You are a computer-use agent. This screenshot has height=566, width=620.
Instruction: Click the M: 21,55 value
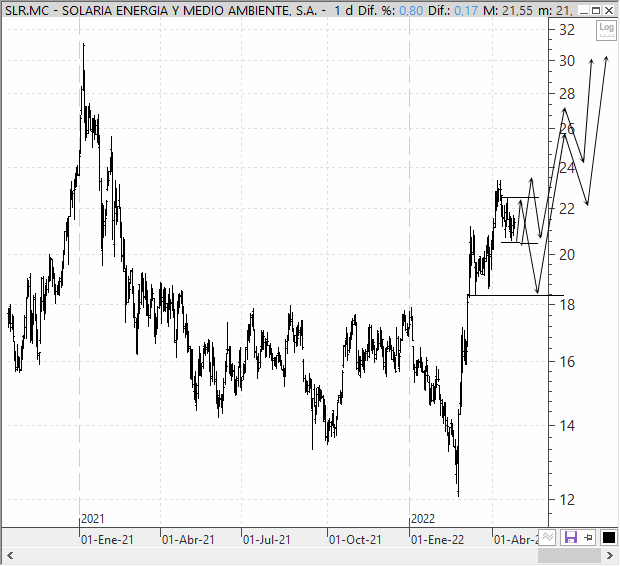[508, 11]
